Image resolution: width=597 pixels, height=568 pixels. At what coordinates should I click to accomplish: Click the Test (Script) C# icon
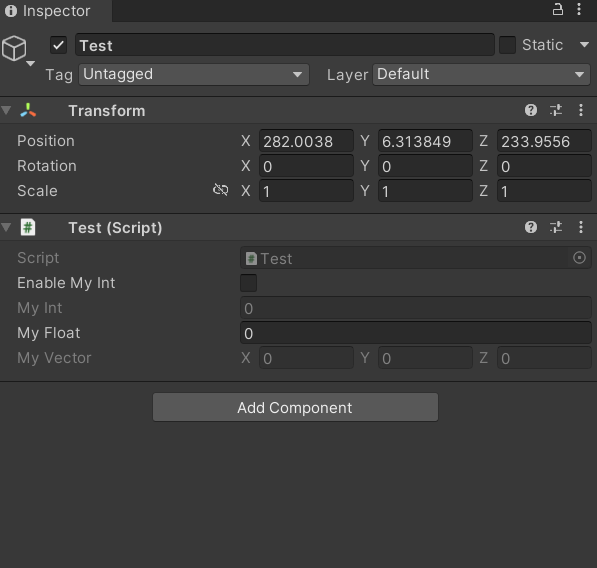click(28, 227)
